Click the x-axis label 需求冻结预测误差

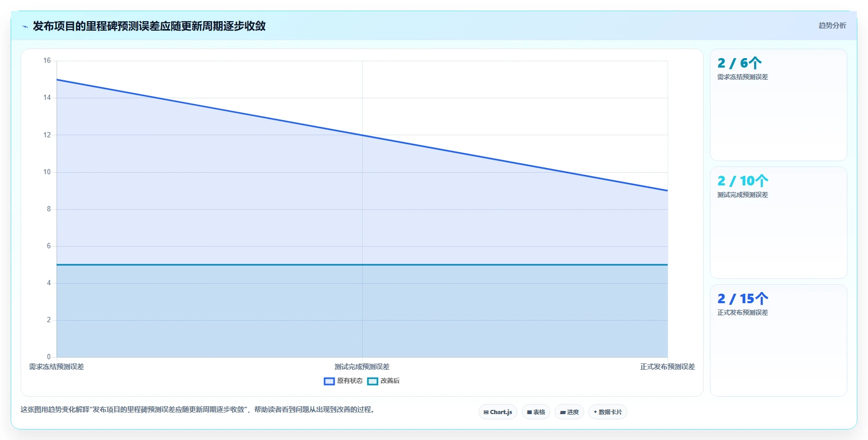(57, 367)
